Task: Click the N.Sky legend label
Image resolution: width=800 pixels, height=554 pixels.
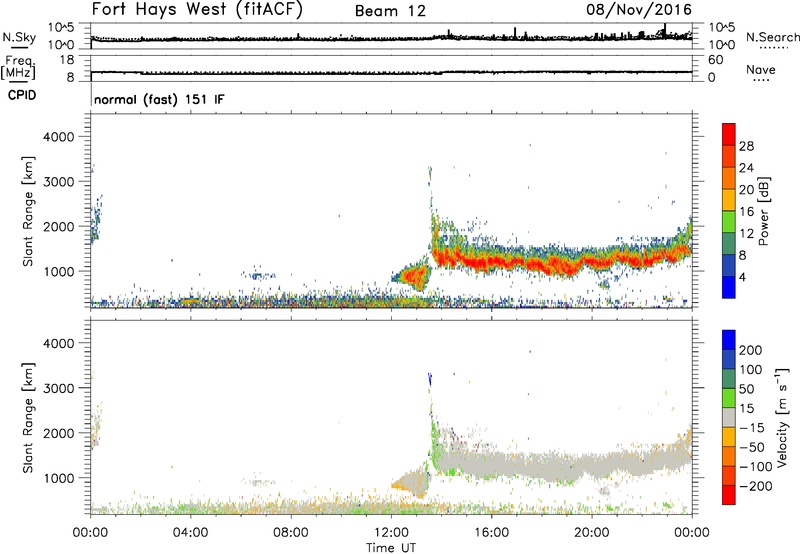Action: [x=19, y=37]
